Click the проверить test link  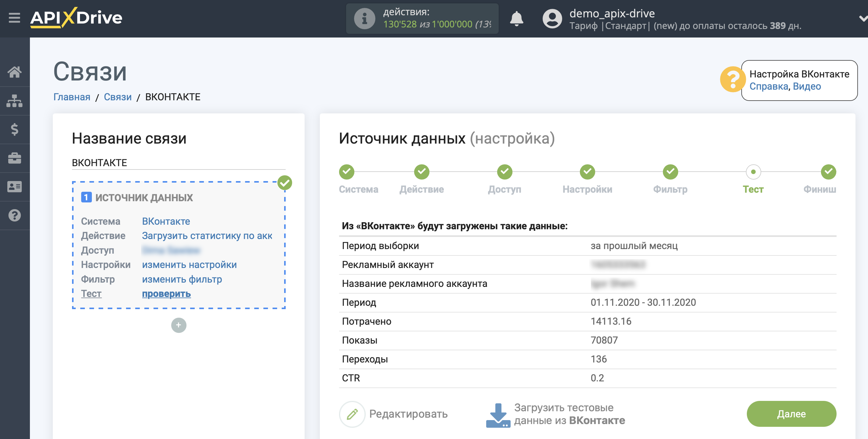[166, 294]
